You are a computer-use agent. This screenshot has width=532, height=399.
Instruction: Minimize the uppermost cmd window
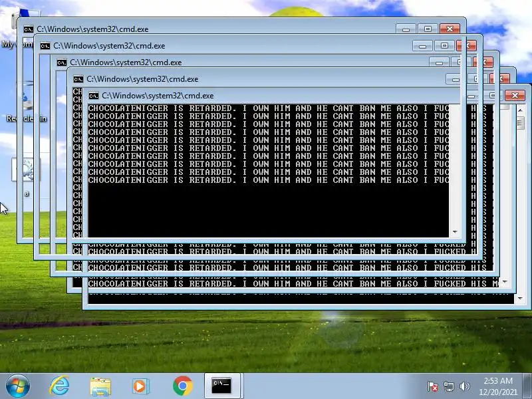tap(406, 29)
